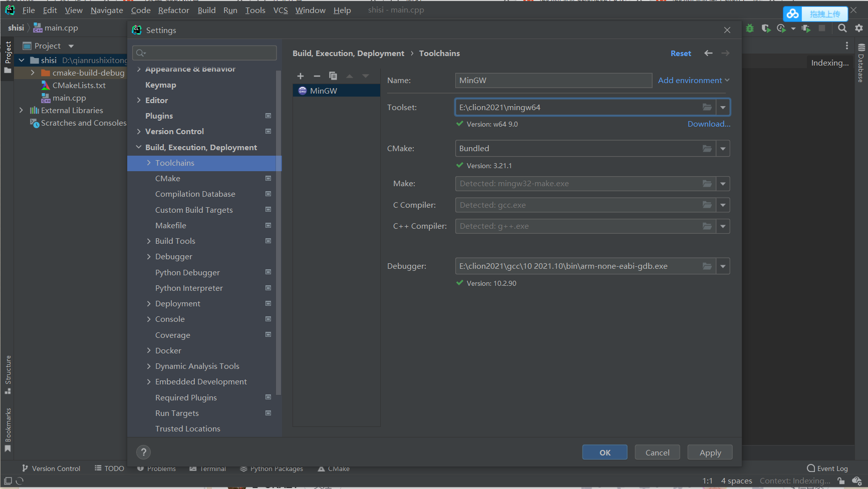Open C Compiler dropdown list
The height and width of the screenshot is (489, 868).
(x=723, y=205)
